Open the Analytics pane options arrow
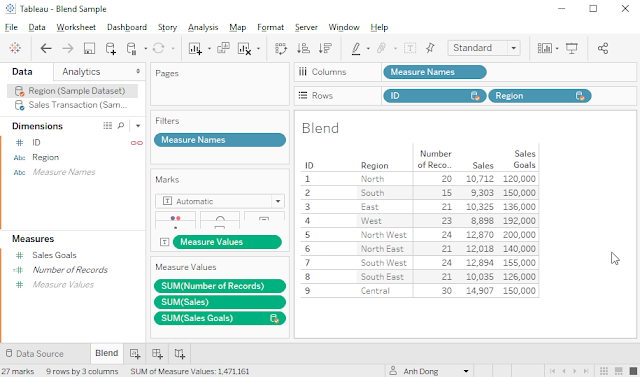The image size is (640, 377). tap(138, 71)
